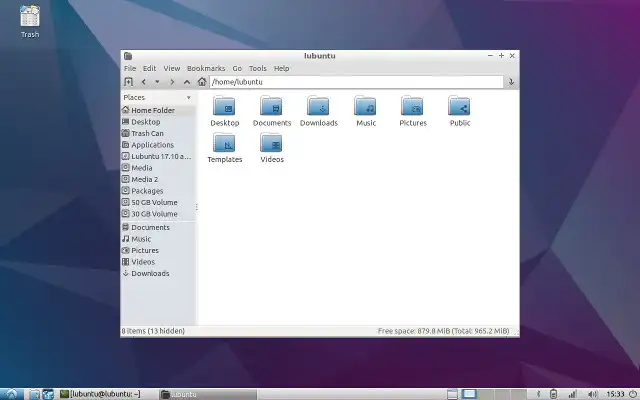Select the Music folder icon

(366, 107)
